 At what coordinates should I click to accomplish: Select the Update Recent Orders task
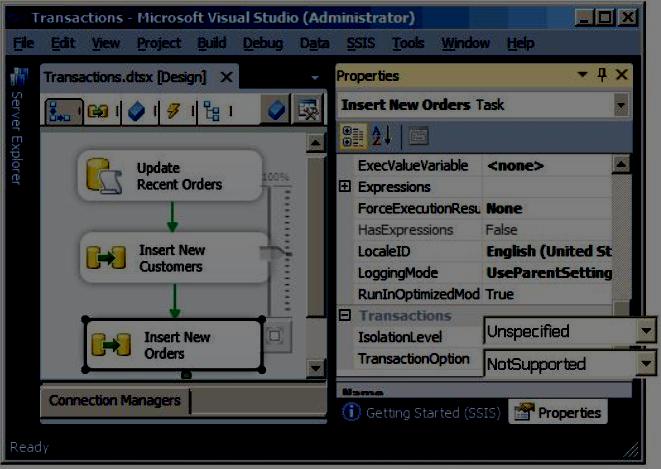click(170, 176)
